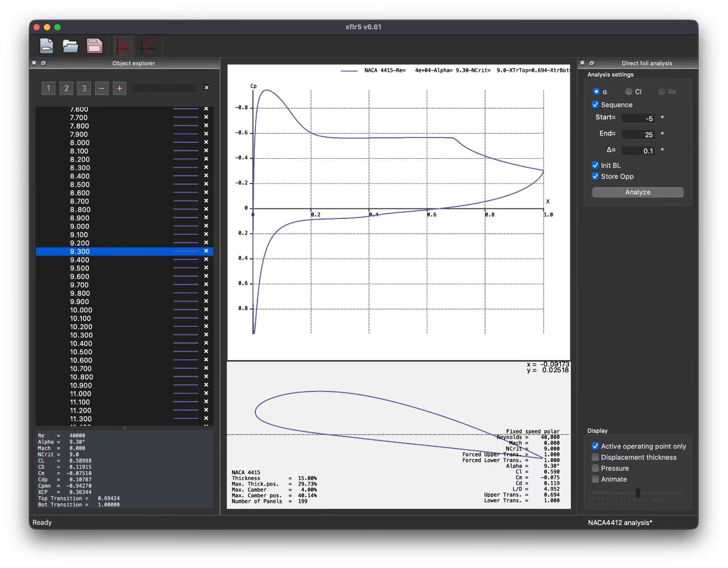
Task: Open a project with the folder icon
Action: [x=70, y=47]
